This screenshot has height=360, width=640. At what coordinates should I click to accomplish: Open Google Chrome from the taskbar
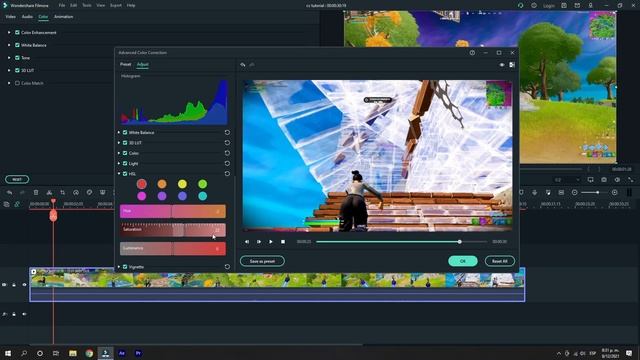89,353
